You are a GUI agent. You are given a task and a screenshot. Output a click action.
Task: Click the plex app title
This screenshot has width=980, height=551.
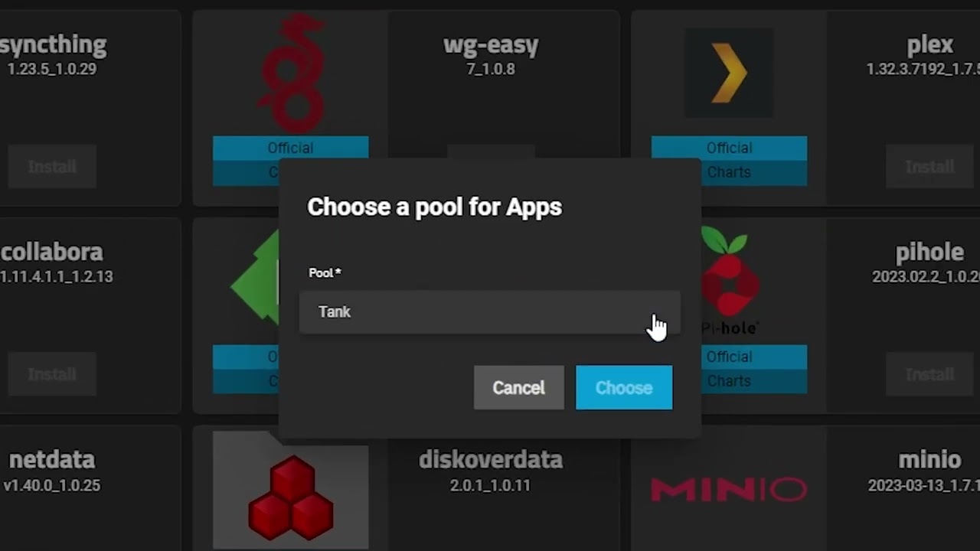point(929,45)
